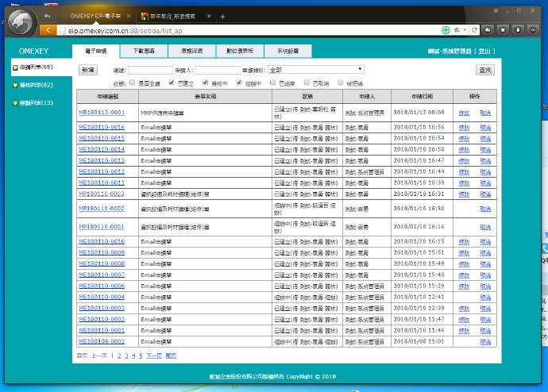The height and width of the screenshot is (392, 548).
Task: Click 取消 for row ME180110-0004
Action: tap(485, 298)
